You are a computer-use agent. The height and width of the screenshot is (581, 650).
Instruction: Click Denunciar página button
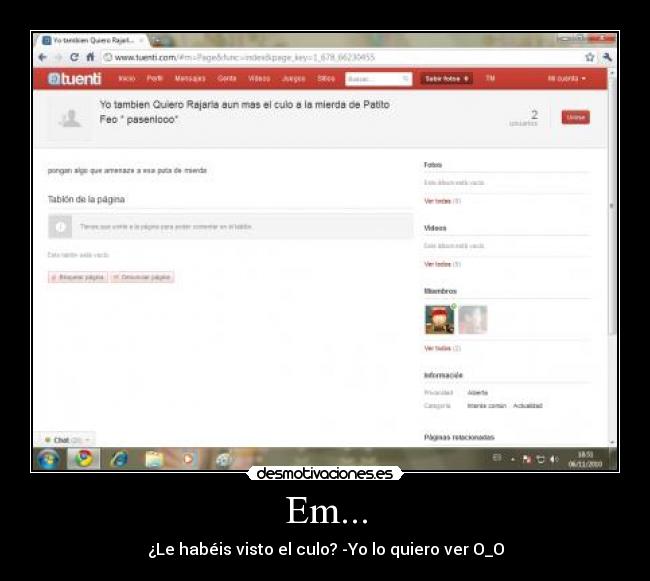coord(142,277)
